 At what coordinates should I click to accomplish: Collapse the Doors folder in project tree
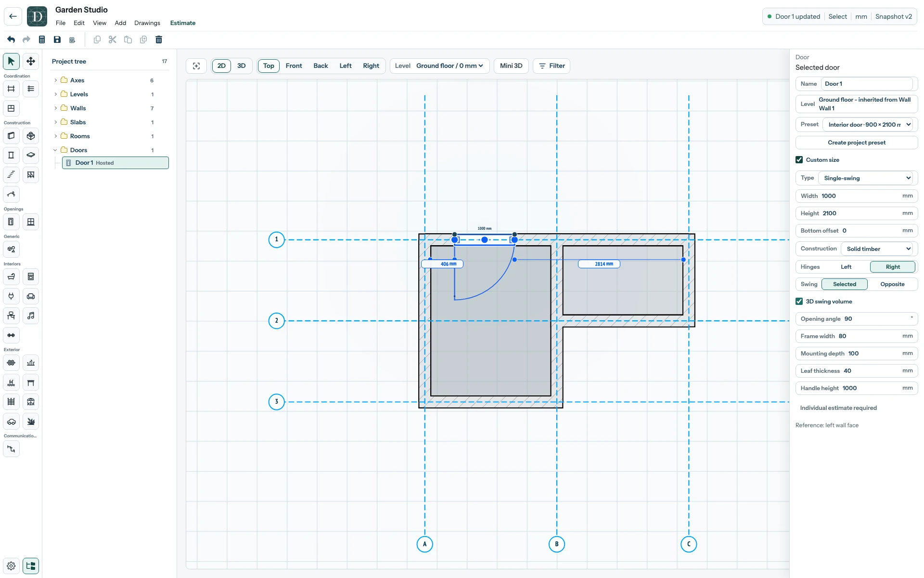[55, 150]
